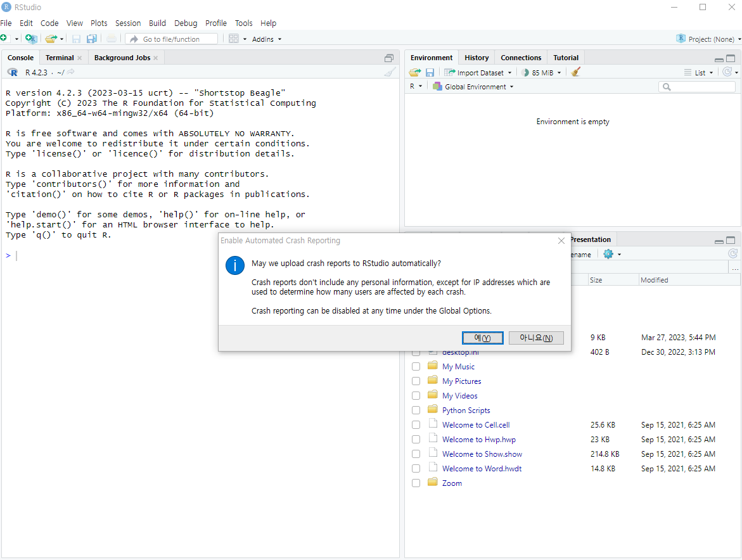Click the Files path ellipsis button

click(735, 268)
